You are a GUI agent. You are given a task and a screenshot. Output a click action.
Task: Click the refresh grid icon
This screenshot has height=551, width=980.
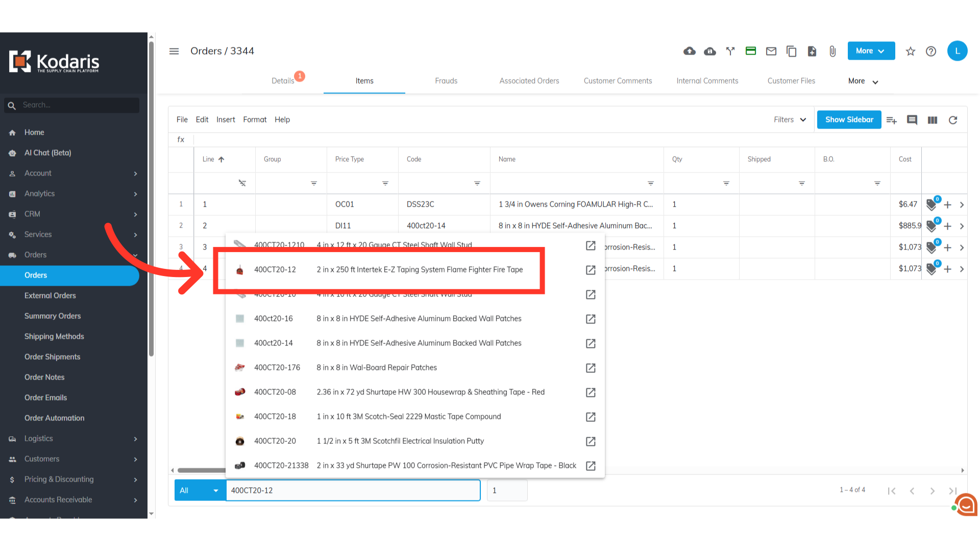952,120
